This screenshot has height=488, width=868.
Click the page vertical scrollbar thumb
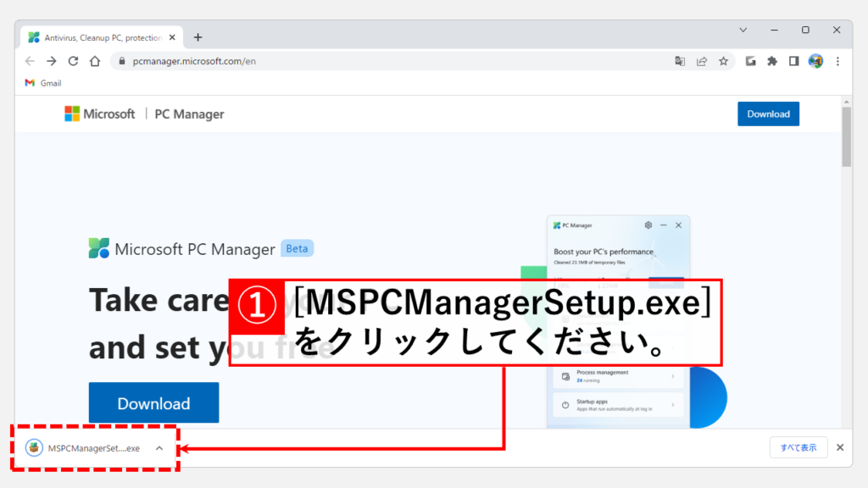pos(847,137)
